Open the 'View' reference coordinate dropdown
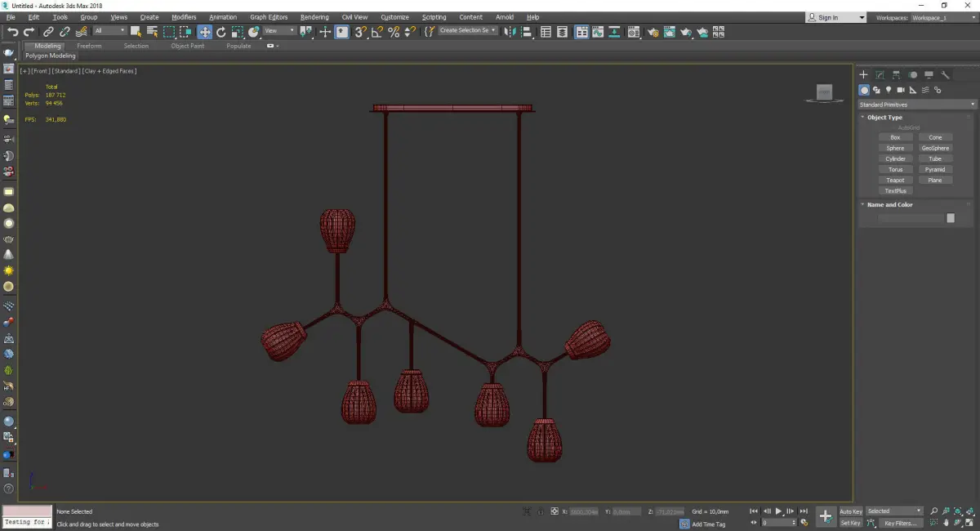980x531 pixels. pyautogui.click(x=279, y=31)
